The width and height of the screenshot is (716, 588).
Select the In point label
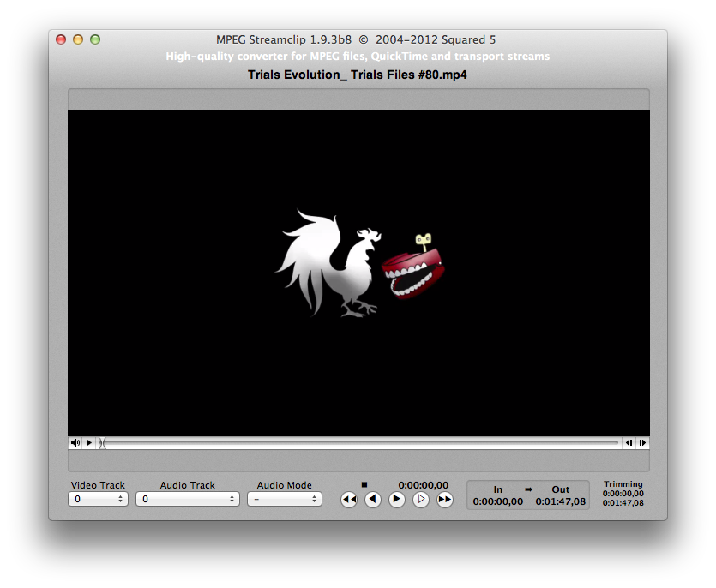498,489
